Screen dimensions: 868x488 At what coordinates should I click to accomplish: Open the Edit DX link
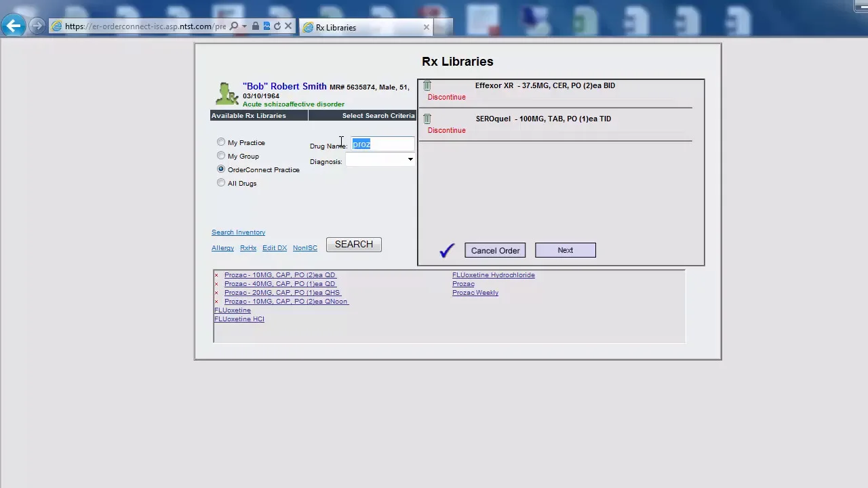click(275, 248)
